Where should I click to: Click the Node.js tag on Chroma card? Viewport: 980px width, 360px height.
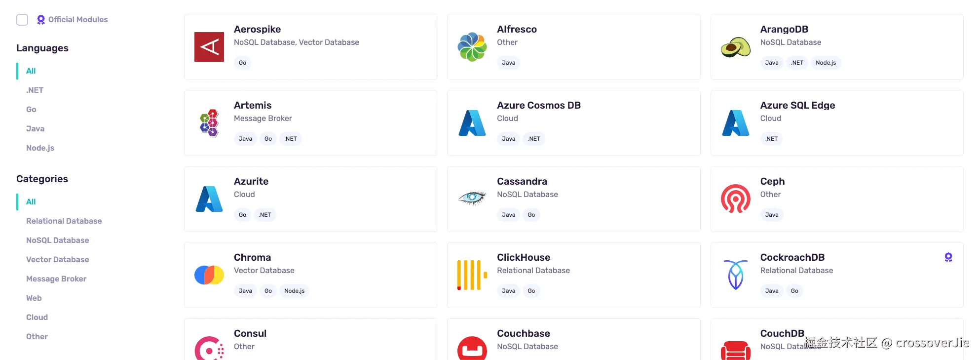(294, 291)
